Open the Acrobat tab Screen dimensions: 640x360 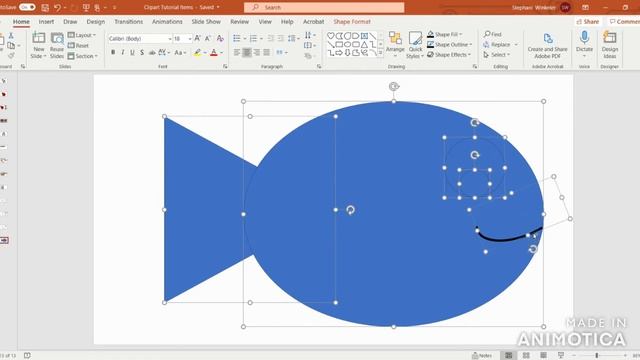[313, 22]
